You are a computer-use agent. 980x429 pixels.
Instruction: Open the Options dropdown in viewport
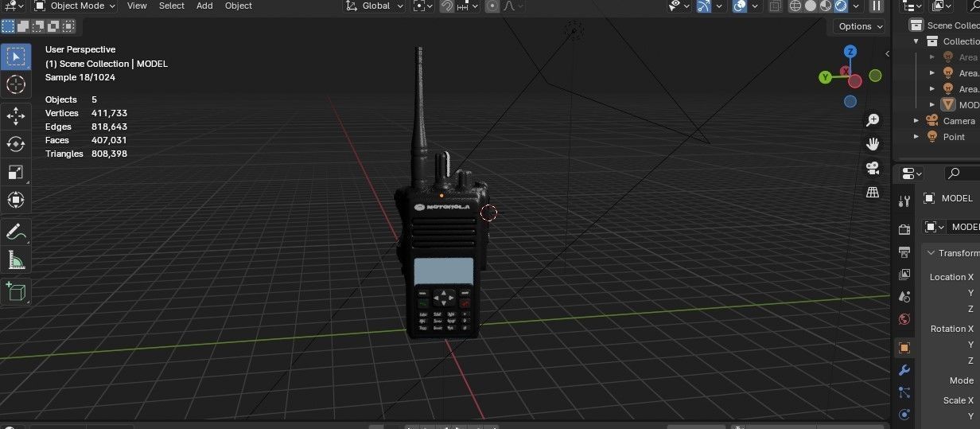pos(859,26)
